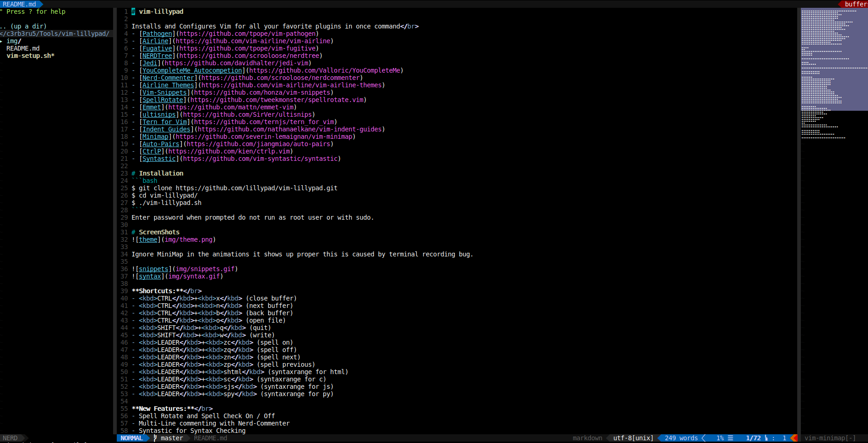Click the highlighted minimap viewport region
The height and width of the screenshot is (443, 868).
834,59
